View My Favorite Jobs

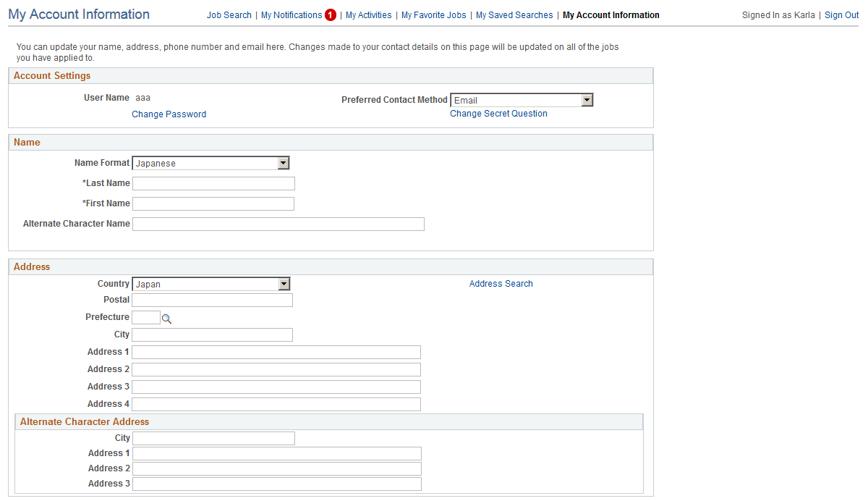click(433, 14)
